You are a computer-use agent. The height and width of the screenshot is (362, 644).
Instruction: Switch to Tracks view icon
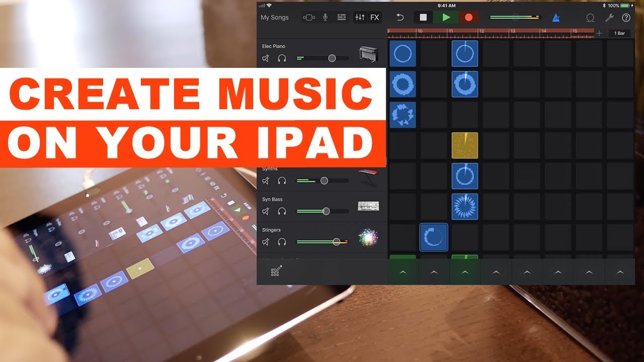pos(342,17)
